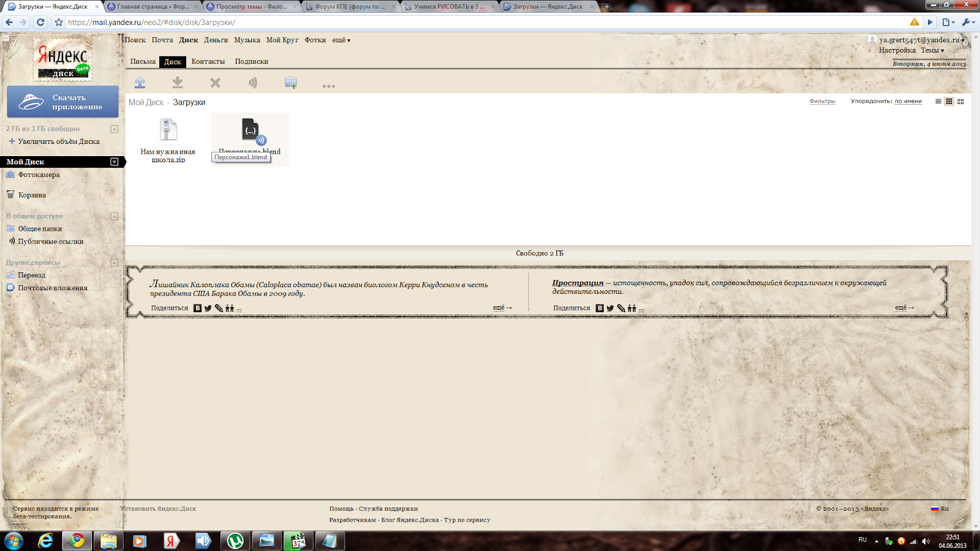The height and width of the screenshot is (551, 980).
Task: Share Прострация definition via Twitter icon
Action: (x=610, y=308)
